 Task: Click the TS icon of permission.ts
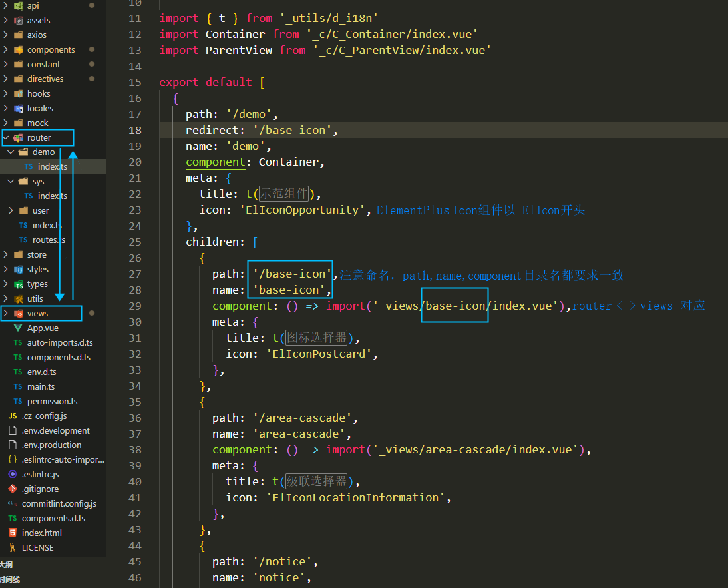tap(18, 402)
